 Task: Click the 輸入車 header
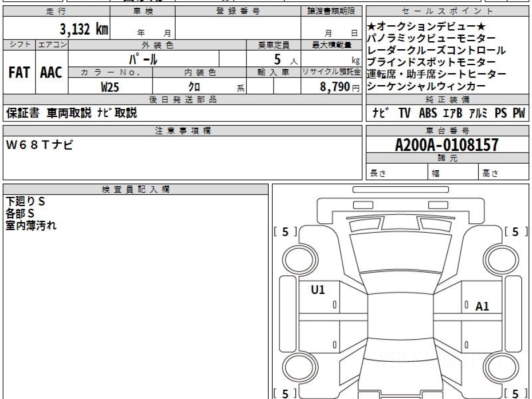coord(274,72)
